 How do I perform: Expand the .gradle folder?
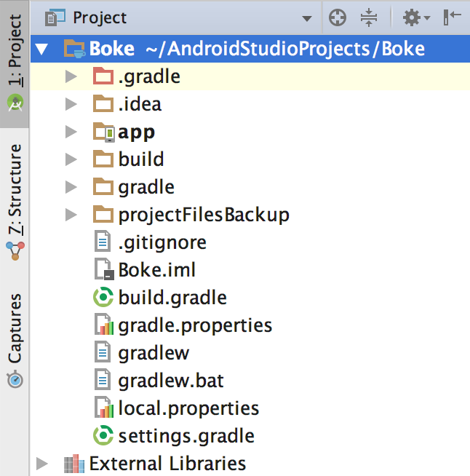(x=71, y=76)
